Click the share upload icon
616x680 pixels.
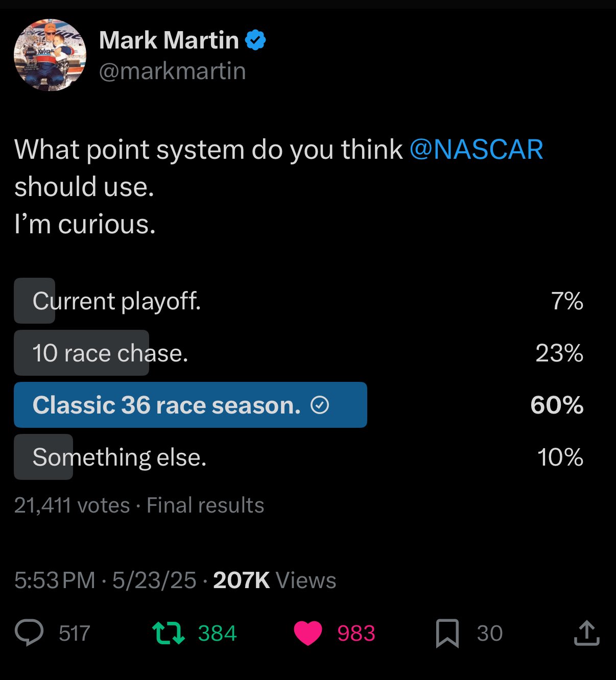tap(586, 633)
